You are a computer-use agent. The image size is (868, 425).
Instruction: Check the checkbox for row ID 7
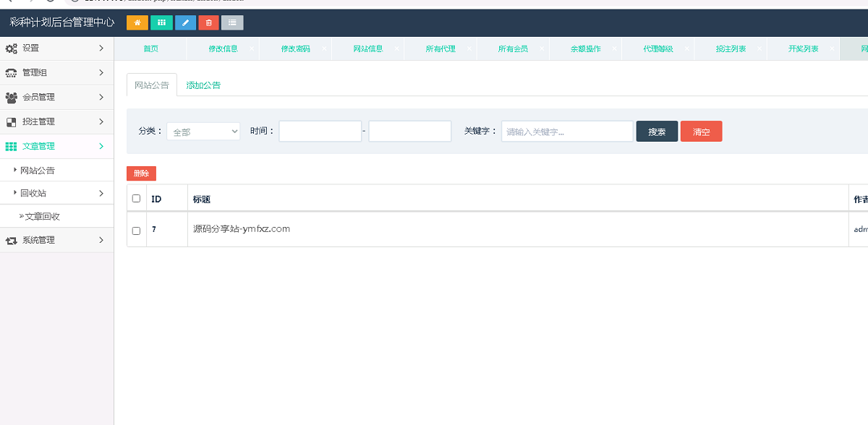coord(136,231)
